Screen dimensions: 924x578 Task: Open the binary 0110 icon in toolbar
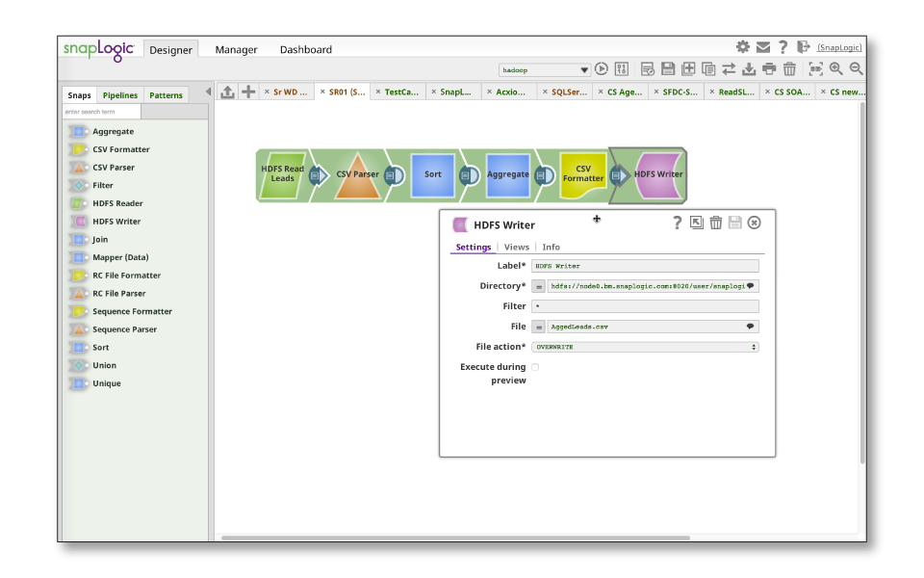click(621, 69)
